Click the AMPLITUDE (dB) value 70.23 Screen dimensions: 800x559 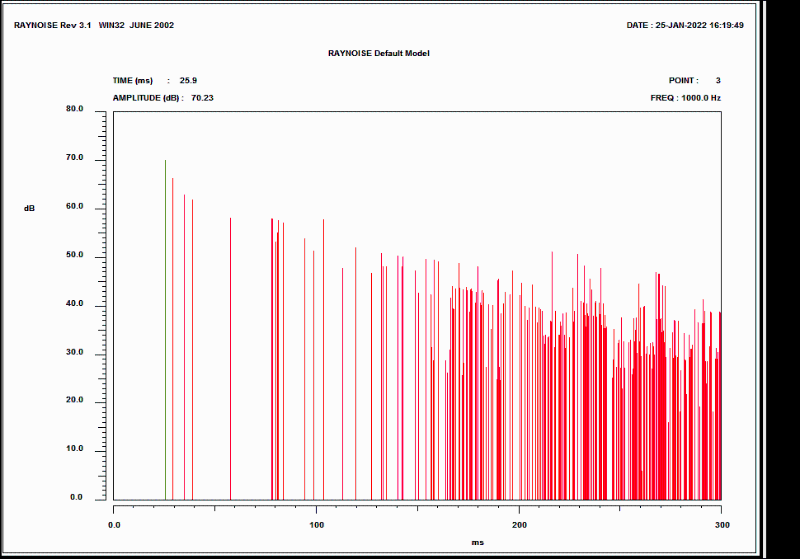coord(202,98)
